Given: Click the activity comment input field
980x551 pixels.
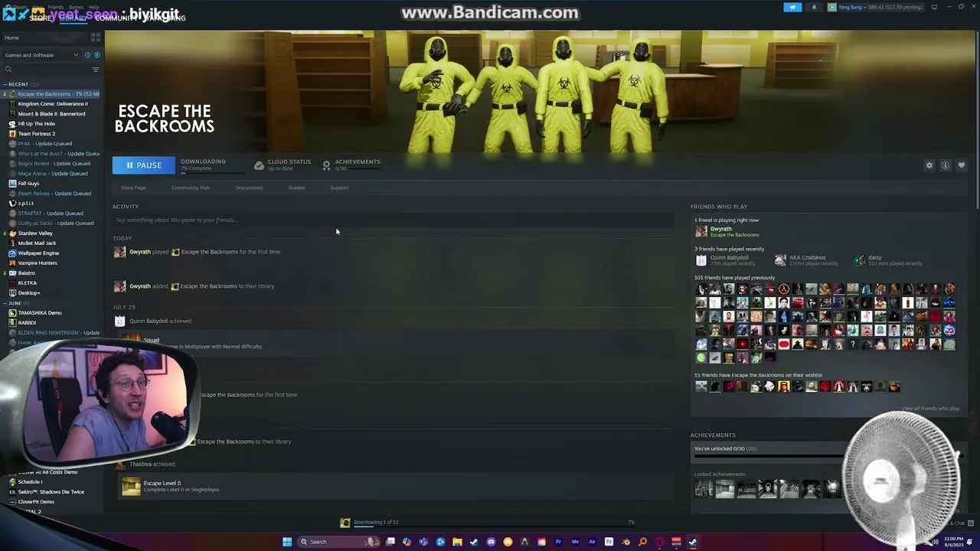Looking at the screenshot, I should click(x=394, y=220).
